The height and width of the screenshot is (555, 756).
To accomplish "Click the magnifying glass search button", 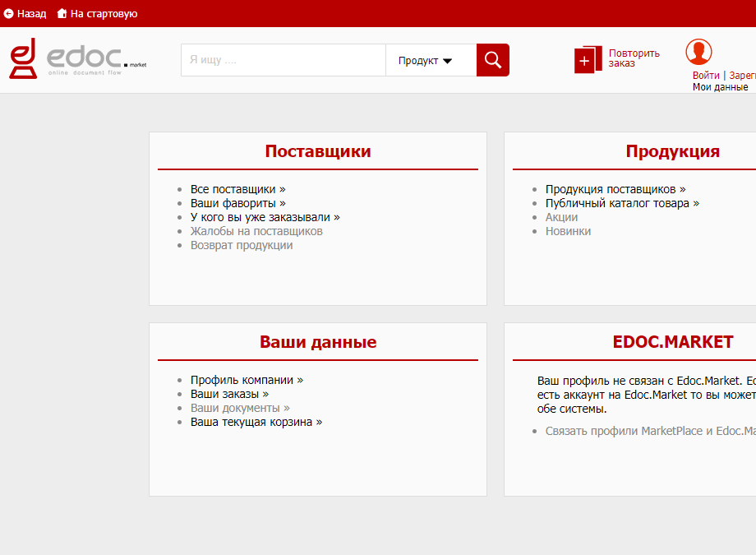I will (493, 60).
